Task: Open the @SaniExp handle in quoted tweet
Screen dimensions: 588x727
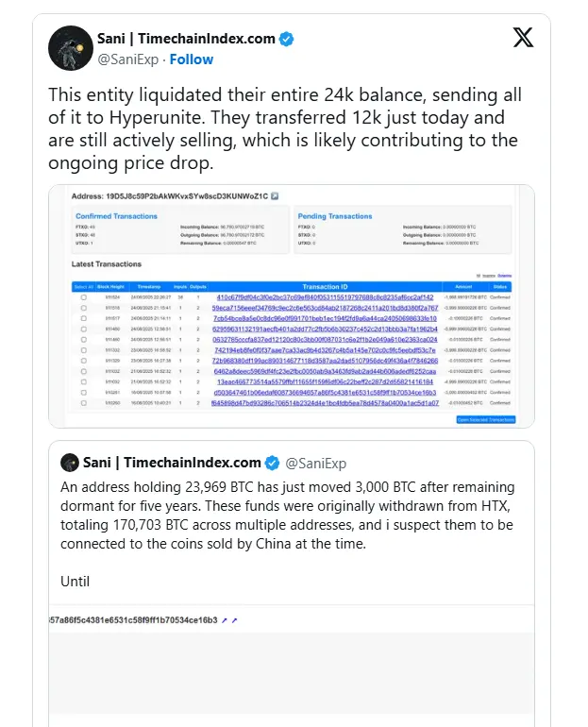Action: [x=316, y=464]
